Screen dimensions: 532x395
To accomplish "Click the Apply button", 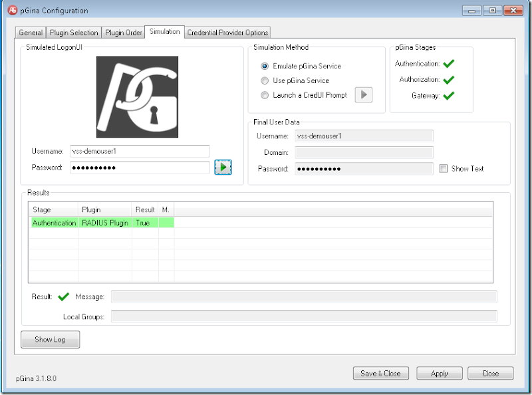I will pyautogui.click(x=440, y=373).
